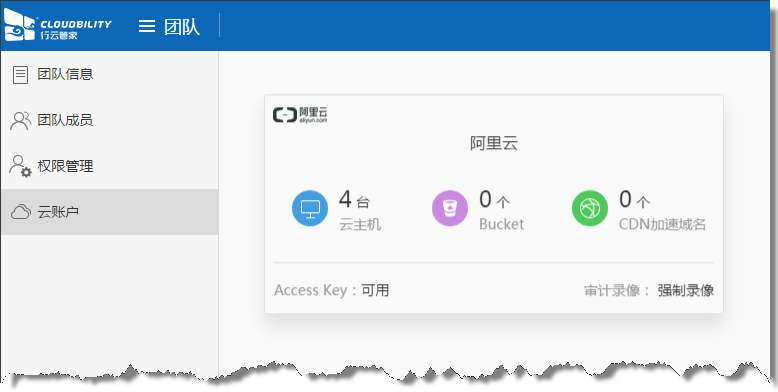Click the 团队成员 people icon

20,121
